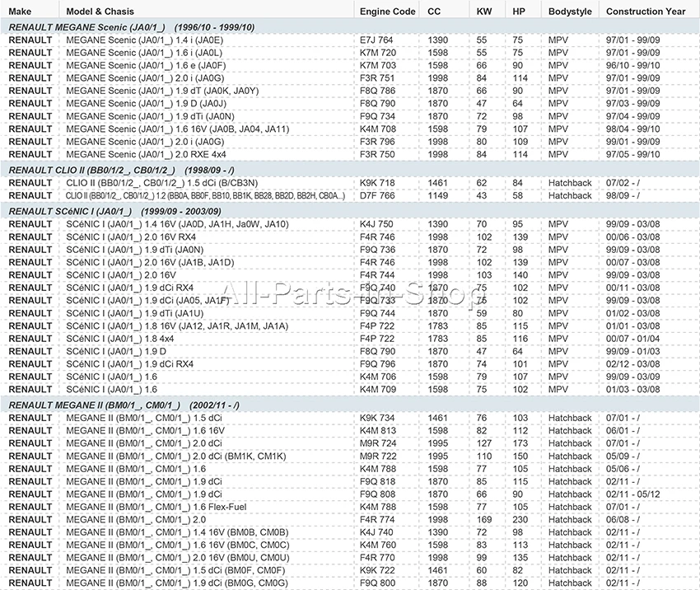
Task: Click construction year 97/05 - 99/10
Action: [632, 154]
